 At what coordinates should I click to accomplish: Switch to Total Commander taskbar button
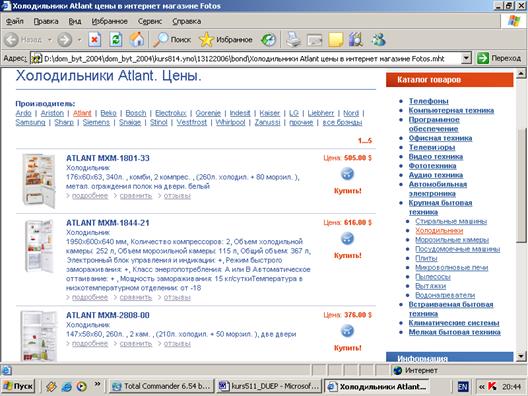(162, 386)
